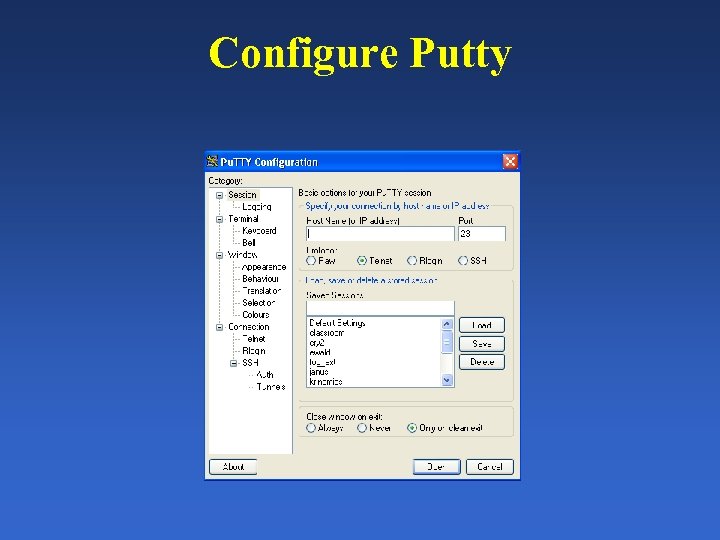The height and width of the screenshot is (540, 720).
Task: Click the Save session button
Action: click(x=482, y=343)
